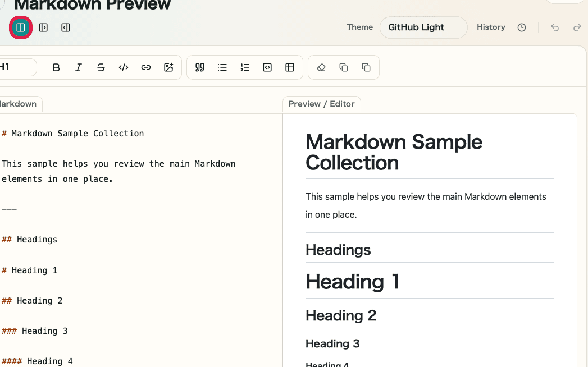Open the GitHub Light theme selector
Screen dimensions: 588x367
tap(423, 27)
